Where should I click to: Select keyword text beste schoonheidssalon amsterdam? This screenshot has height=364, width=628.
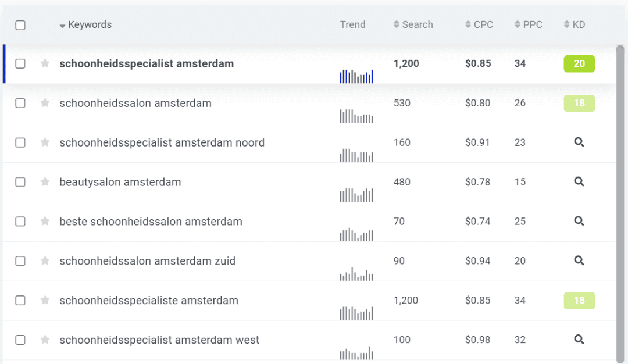point(151,222)
